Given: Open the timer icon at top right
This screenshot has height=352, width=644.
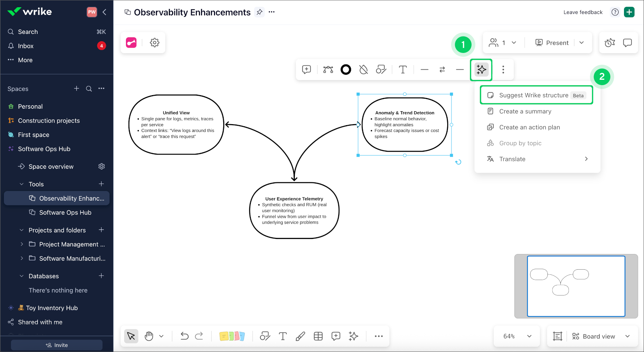Looking at the screenshot, I should (x=610, y=43).
